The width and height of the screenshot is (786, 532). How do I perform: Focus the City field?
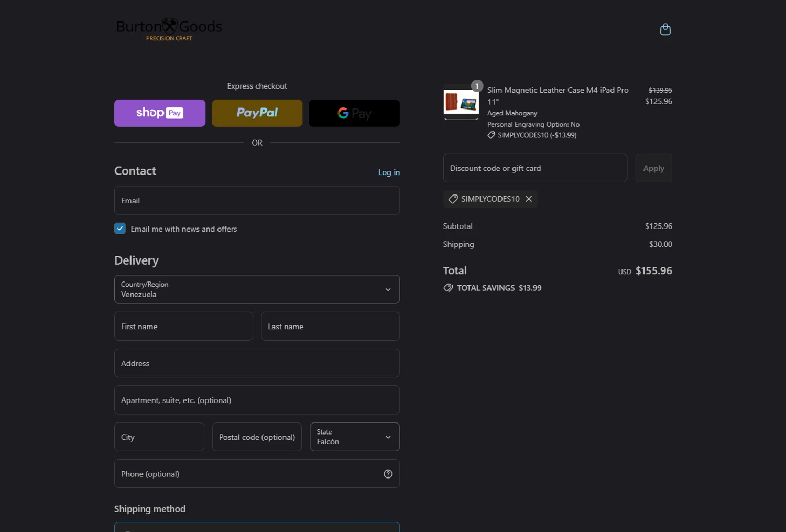pyautogui.click(x=159, y=437)
